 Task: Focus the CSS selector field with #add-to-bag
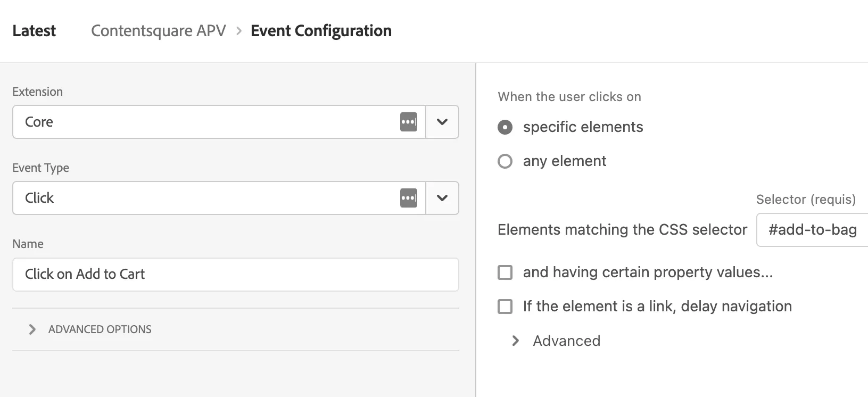812,230
